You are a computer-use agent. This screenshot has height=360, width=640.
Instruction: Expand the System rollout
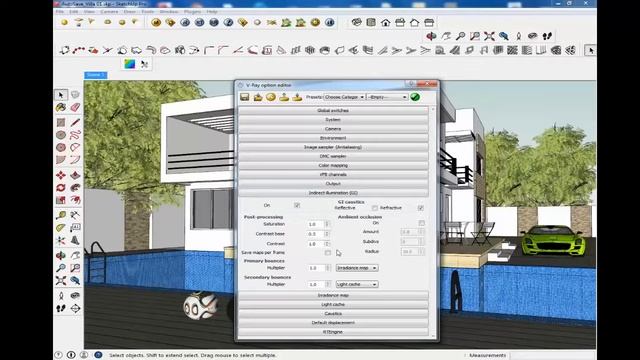coord(333,120)
